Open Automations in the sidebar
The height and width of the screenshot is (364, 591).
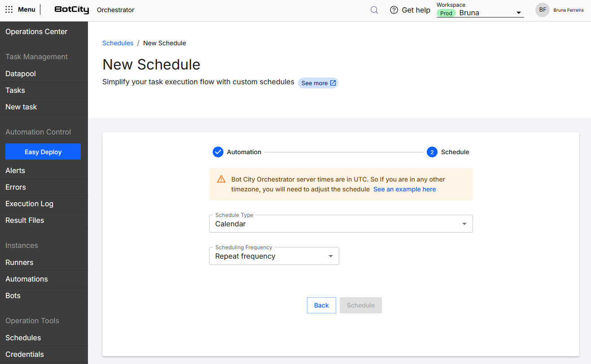pos(44,279)
